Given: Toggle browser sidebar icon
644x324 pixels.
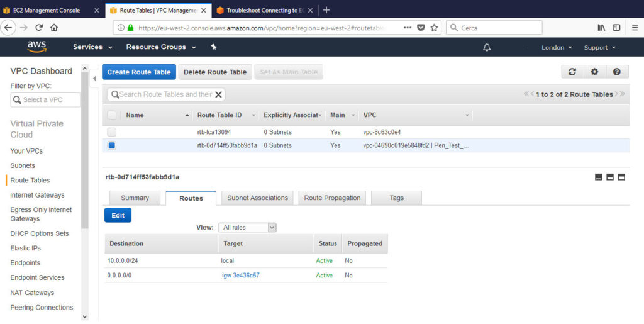Looking at the screenshot, I should point(616,28).
